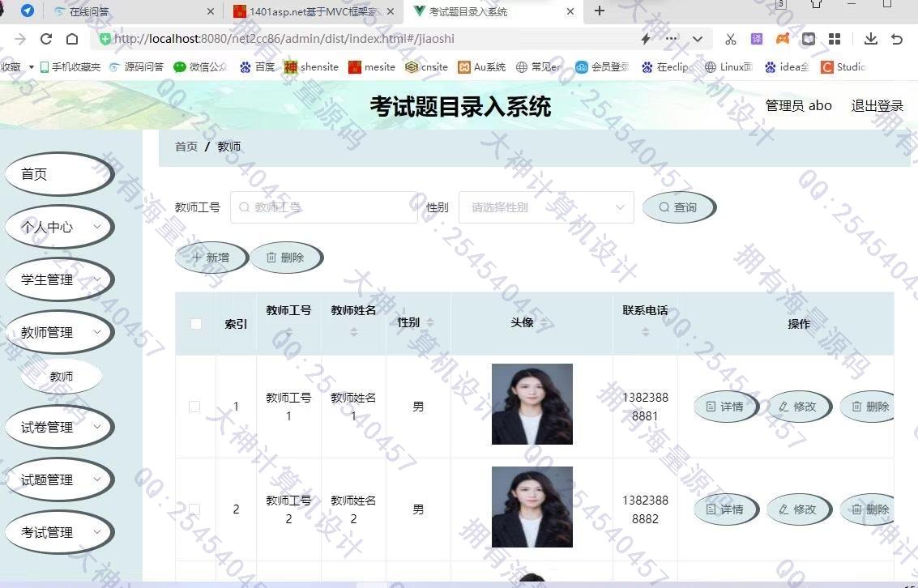Image resolution: width=918 pixels, height=588 pixels.
Task: Open the four-squares apps grid icon
Action: click(x=835, y=39)
